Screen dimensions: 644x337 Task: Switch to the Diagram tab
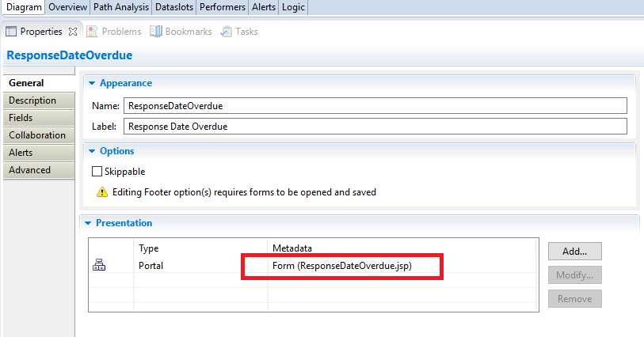point(24,7)
